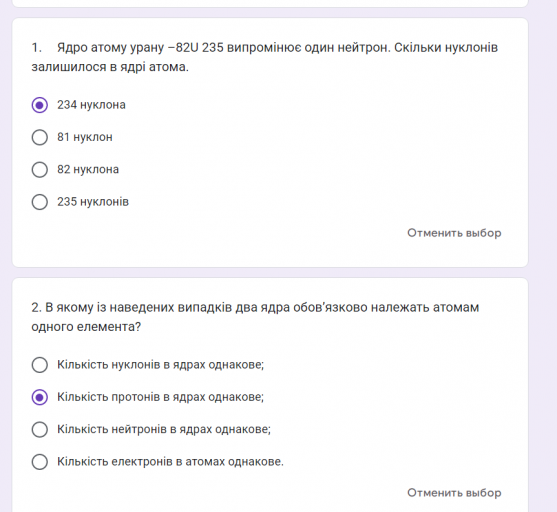Click 'Отменить выбор' under question 2

pos(454,493)
